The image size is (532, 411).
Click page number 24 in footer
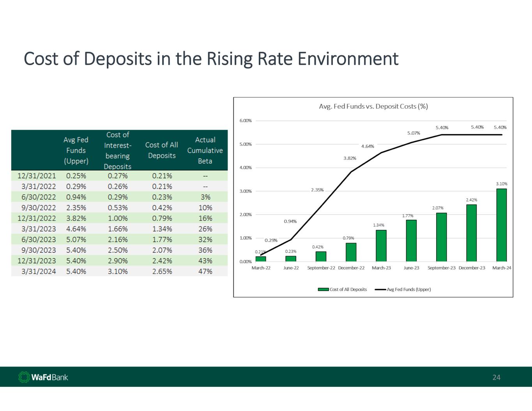(496, 377)
